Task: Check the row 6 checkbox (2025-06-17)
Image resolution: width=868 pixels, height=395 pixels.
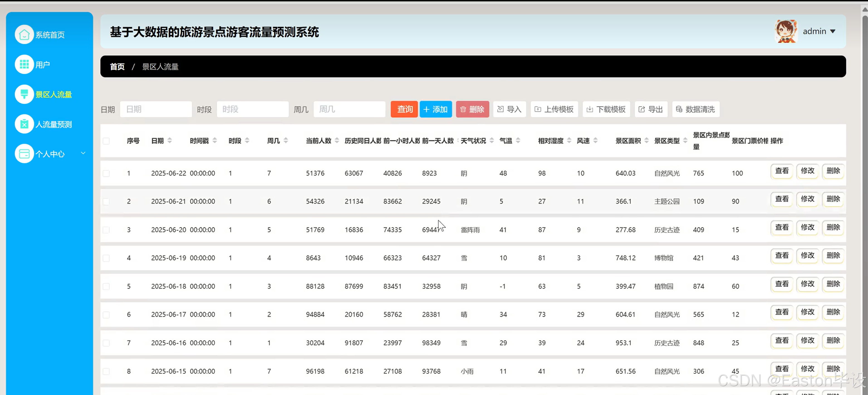Action: 106,315
